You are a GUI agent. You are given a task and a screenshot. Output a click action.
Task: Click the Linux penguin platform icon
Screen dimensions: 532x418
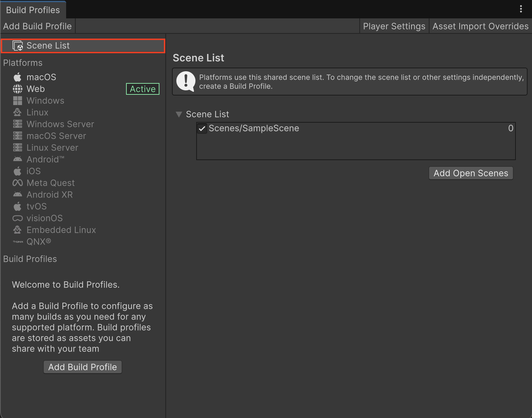[17, 112]
